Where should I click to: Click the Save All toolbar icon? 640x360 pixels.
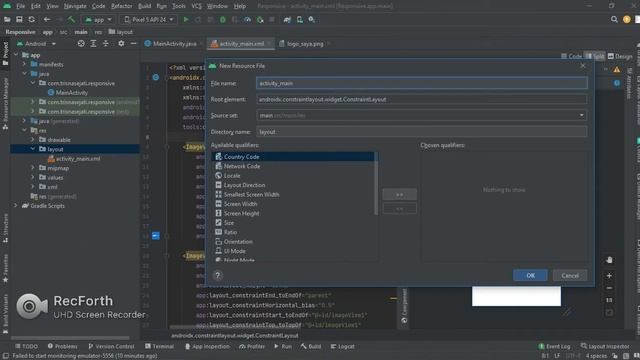19,19
